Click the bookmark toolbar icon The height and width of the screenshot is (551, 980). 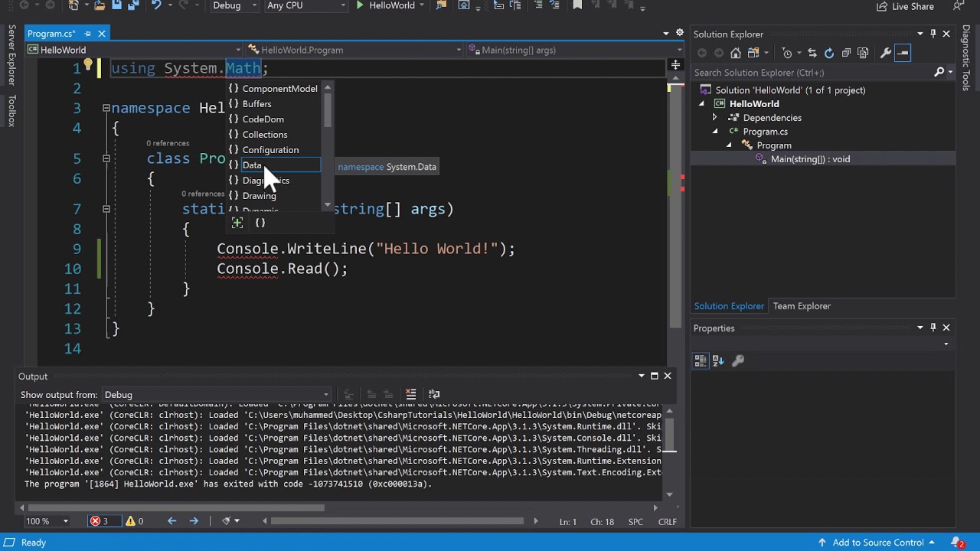[x=577, y=5]
